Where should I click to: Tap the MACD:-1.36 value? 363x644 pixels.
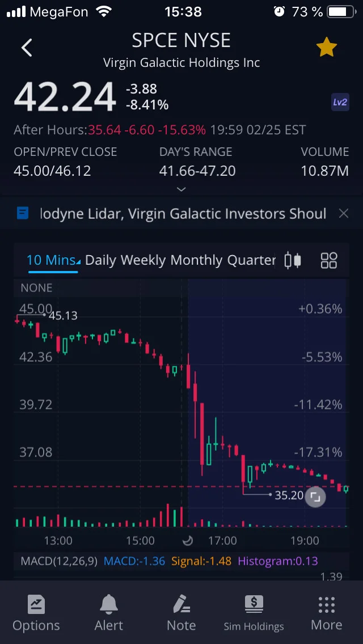(x=134, y=561)
